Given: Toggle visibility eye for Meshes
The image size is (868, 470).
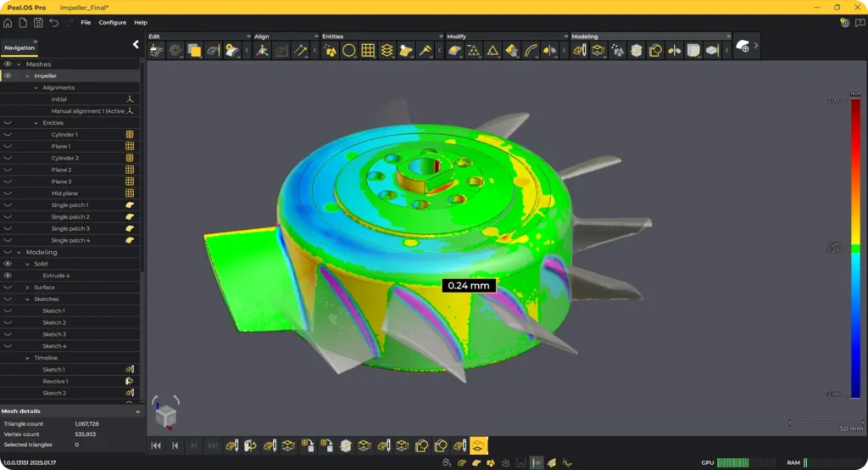Looking at the screenshot, I should coord(8,64).
